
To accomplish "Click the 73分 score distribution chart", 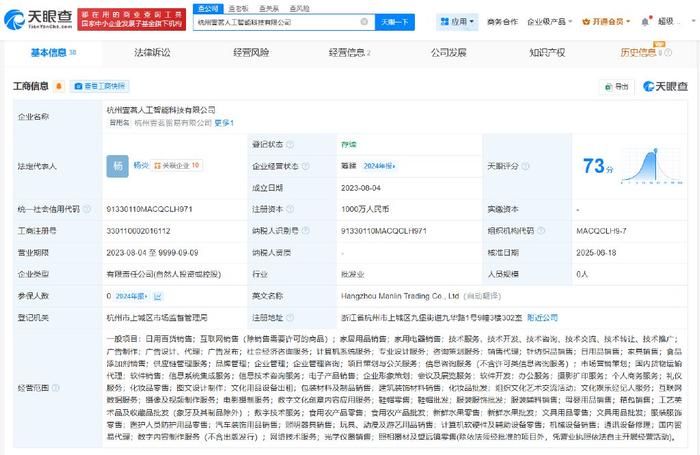I will [x=652, y=166].
